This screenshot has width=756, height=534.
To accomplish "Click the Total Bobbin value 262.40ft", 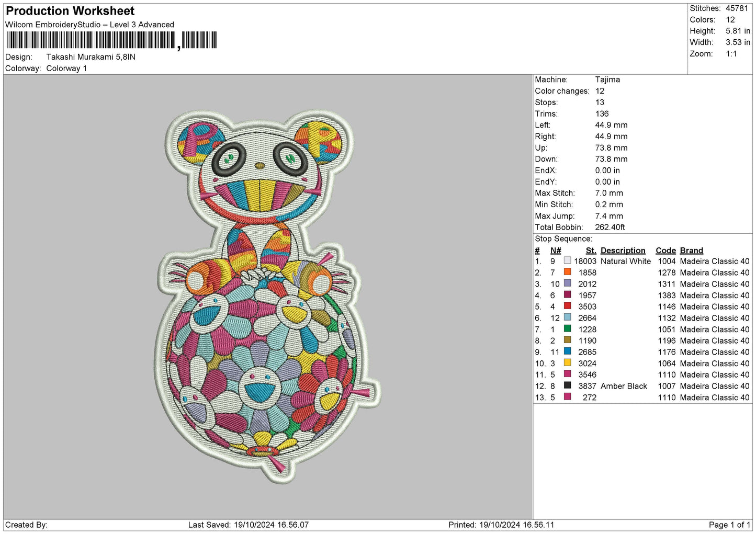I will tap(610, 228).
